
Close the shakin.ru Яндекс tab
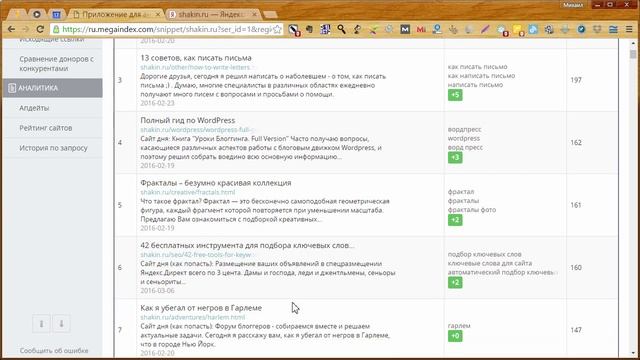(x=254, y=14)
